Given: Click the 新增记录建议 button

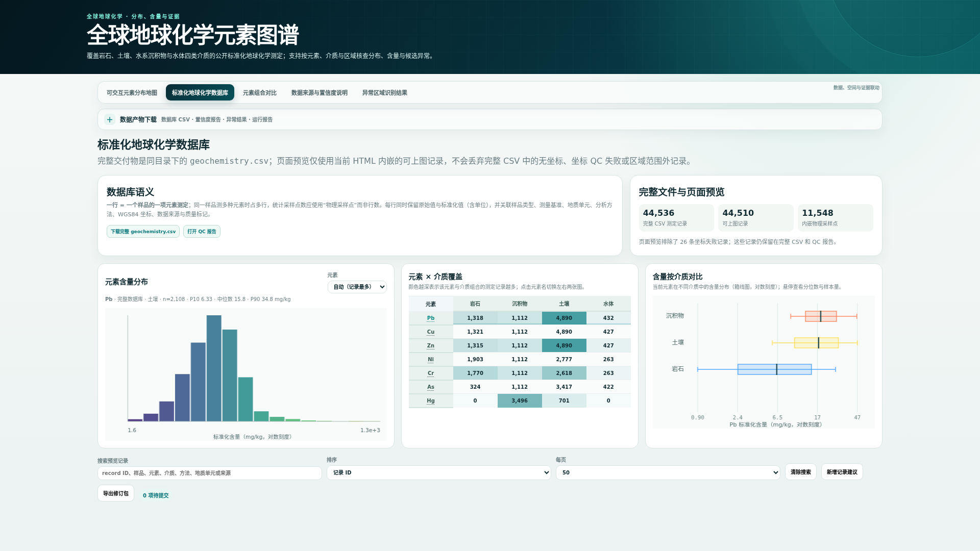Looking at the screenshot, I should [x=842, y=472].
